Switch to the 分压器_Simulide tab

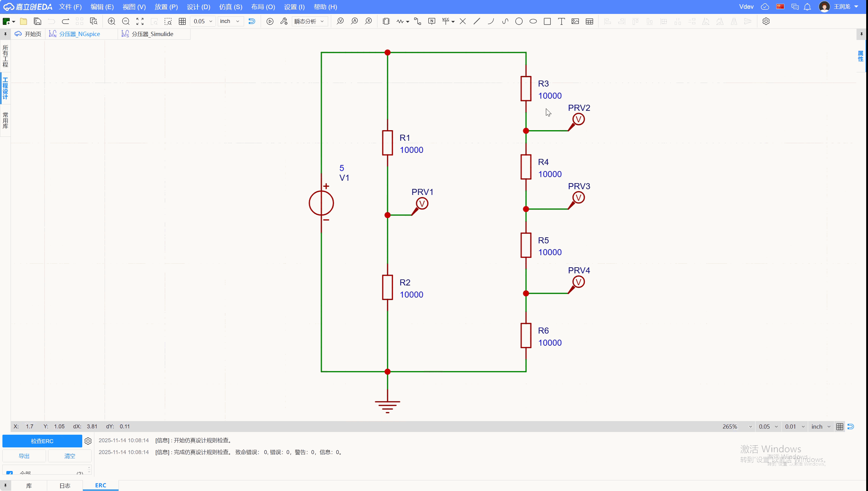point(152,34)
